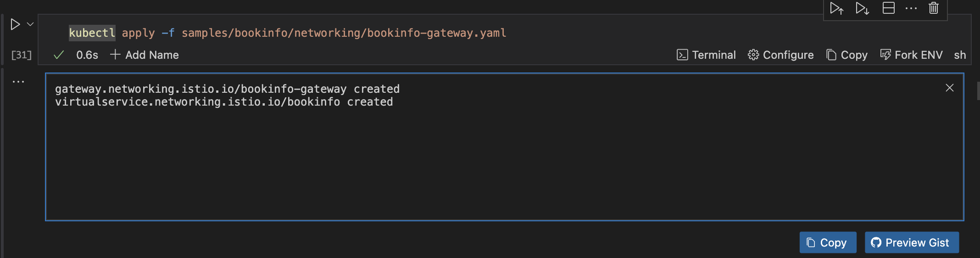980x258 pixels.
Task: Click Add Name for the cell
Action: [145, 55]
